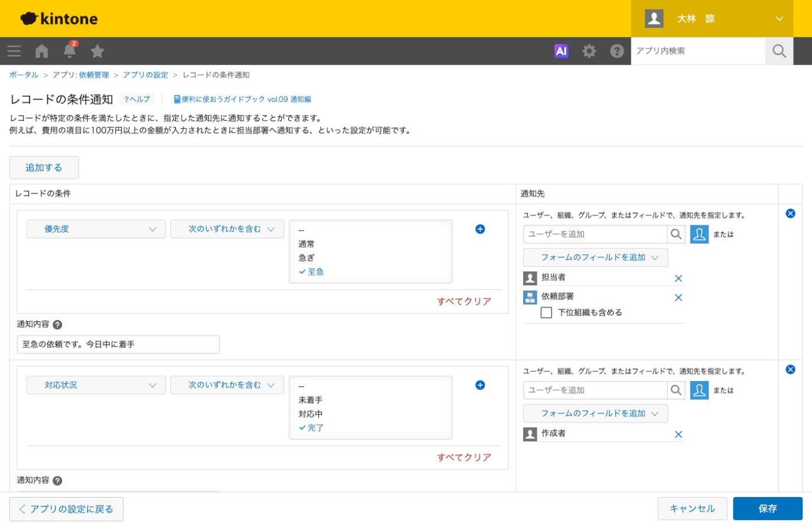The image size is (812, 526).
Task: Go to portal via home icon
Action: [x=41, y=51]
